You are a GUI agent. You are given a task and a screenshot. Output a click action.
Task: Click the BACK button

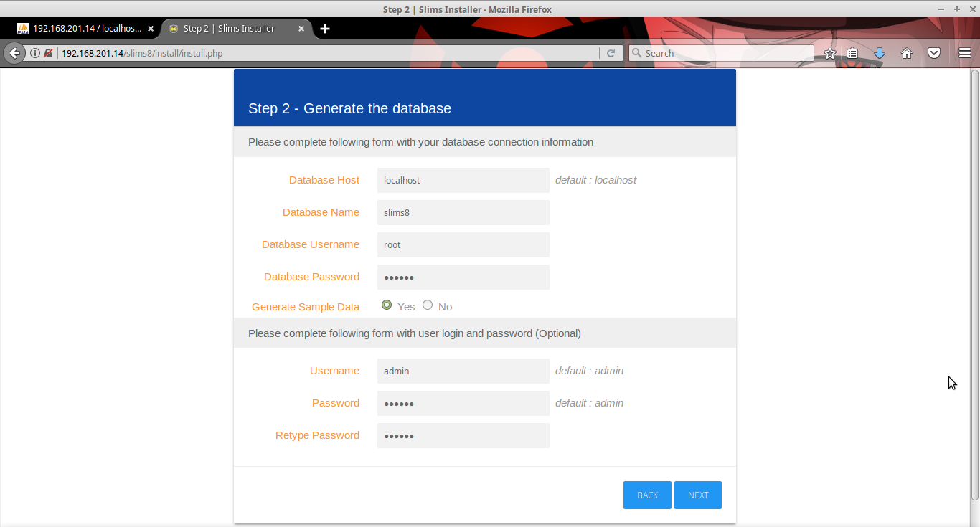pyautogui.click(x=647, y=495)
